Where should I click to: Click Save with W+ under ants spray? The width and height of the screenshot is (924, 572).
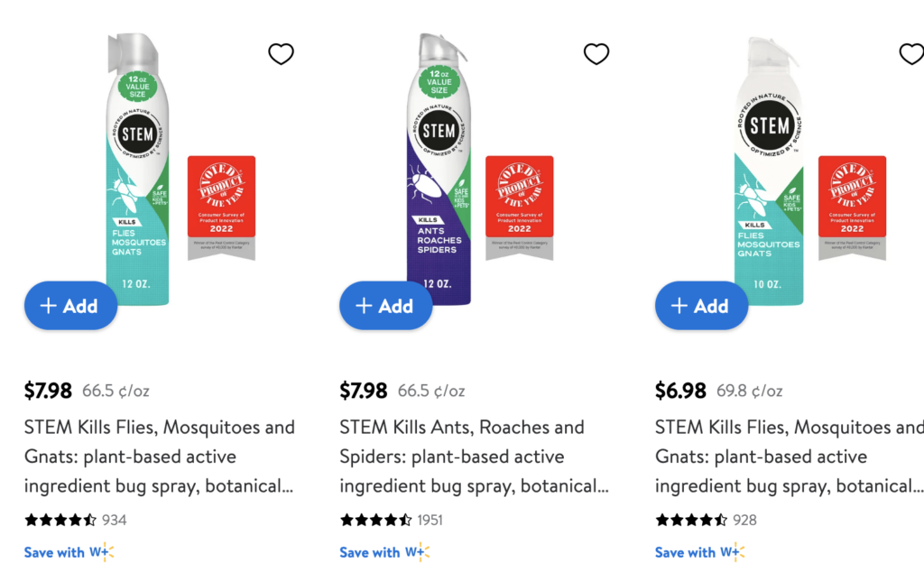384,552
